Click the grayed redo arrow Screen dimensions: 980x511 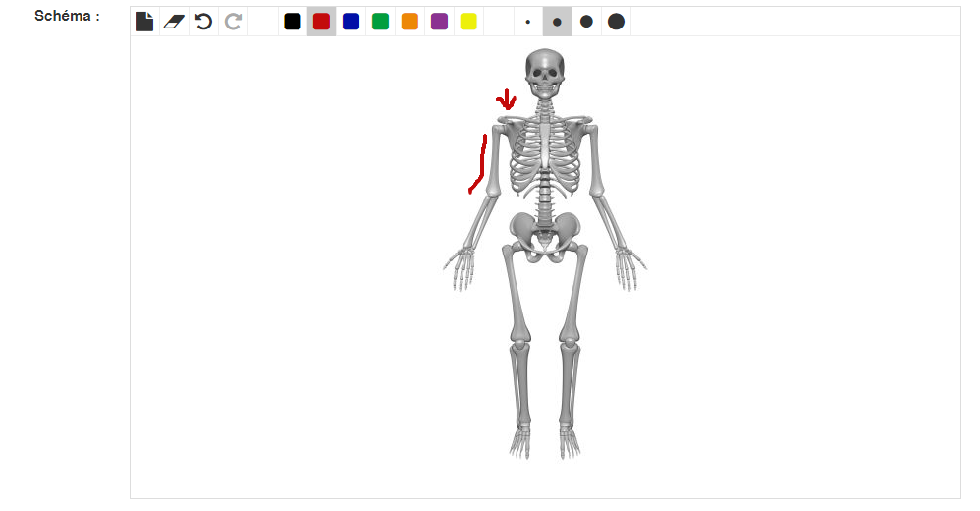pyautogui.click(x=233, y=22)
